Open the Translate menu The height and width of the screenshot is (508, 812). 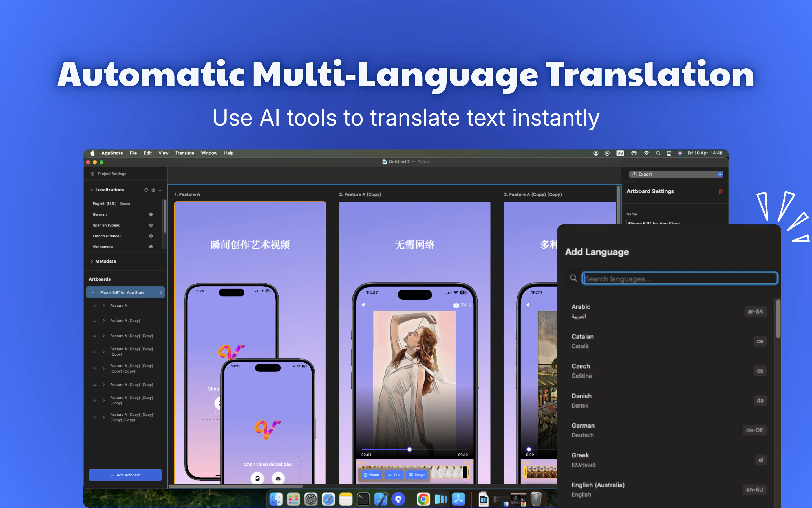click(185, 153)
